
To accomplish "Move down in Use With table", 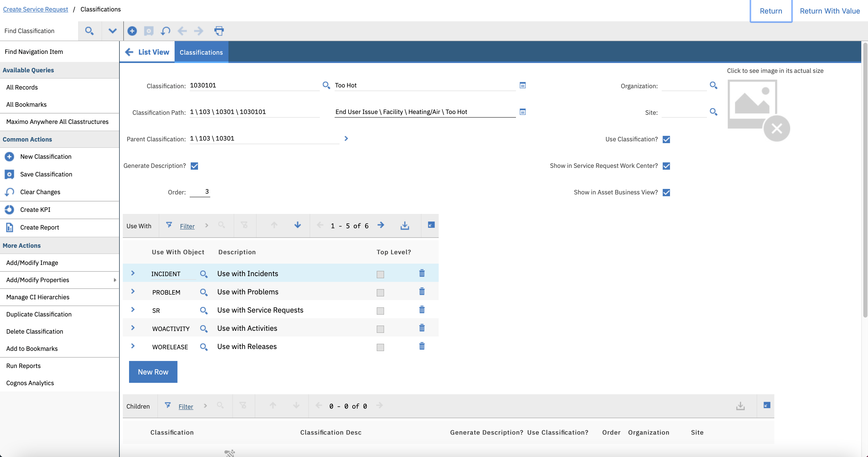I will tap(298, 225).
